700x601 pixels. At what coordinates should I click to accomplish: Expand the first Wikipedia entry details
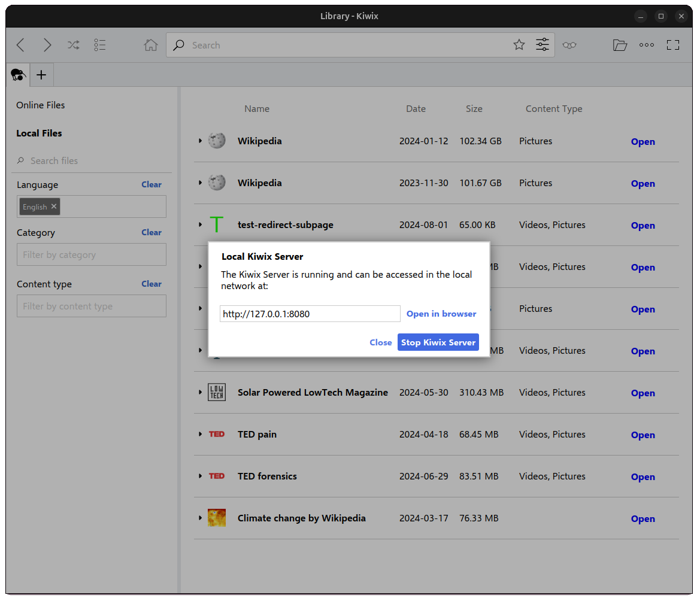201,141
